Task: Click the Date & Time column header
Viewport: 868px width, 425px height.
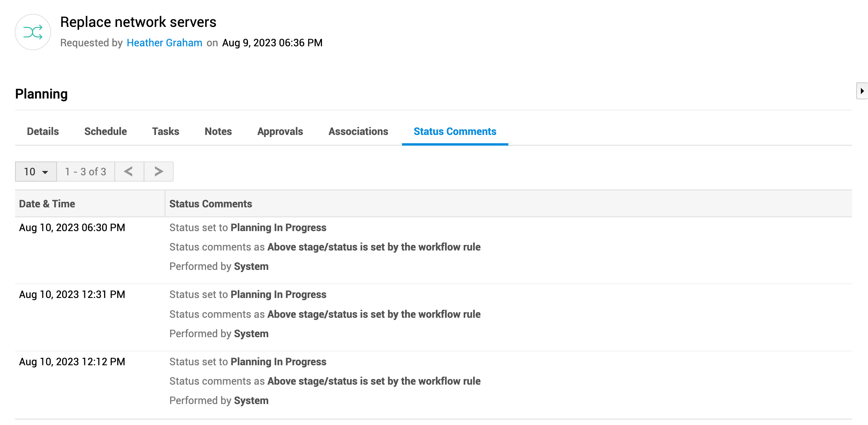Action: point(47,204)
